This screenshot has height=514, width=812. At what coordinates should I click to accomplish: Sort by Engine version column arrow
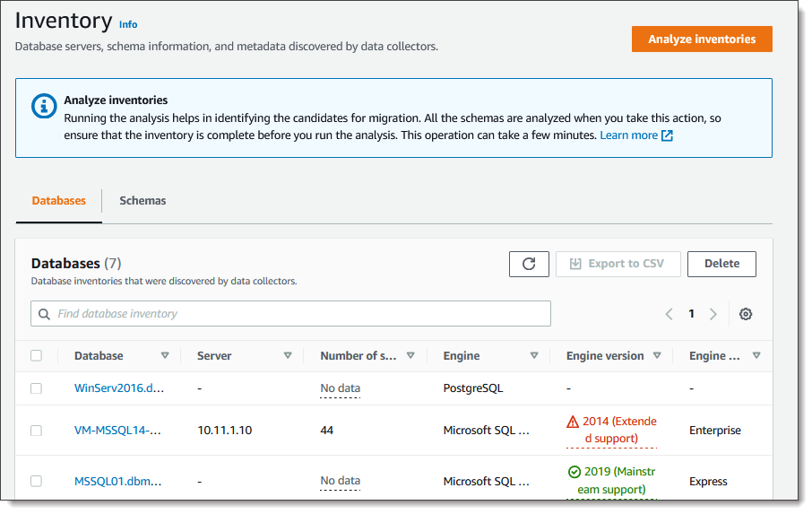(x=657, y=356)
